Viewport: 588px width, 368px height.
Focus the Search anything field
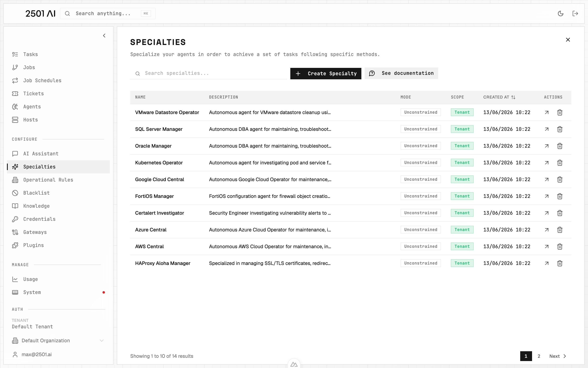click(x=108, y=13)
